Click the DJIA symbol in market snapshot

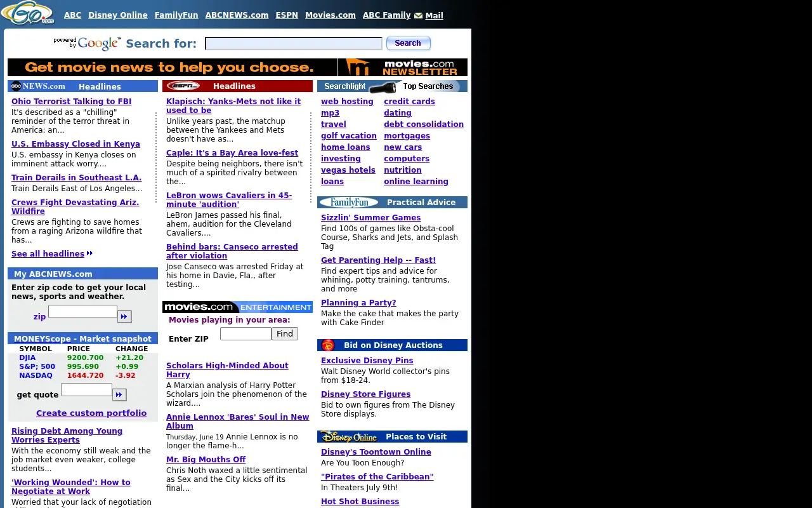tap(27, 358)
